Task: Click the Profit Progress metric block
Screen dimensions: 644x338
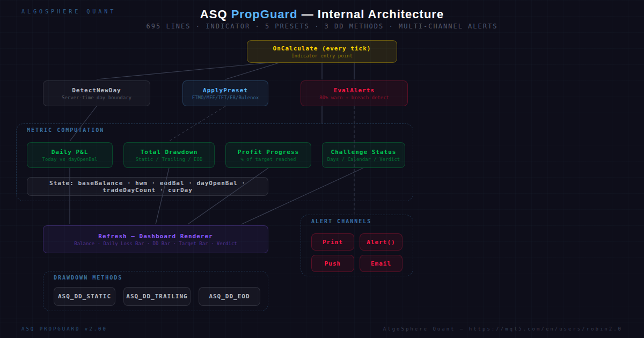Action: [x=268, y=155]
